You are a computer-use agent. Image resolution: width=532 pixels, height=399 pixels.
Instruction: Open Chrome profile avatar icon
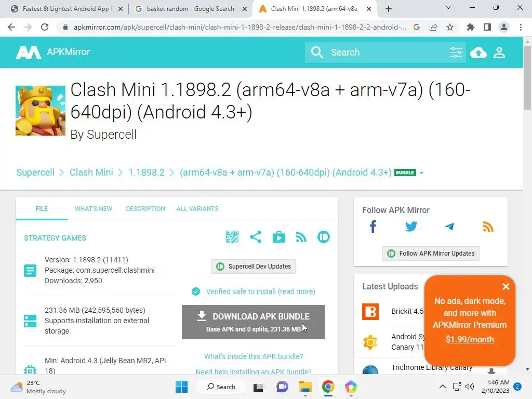tap(504, 27)
